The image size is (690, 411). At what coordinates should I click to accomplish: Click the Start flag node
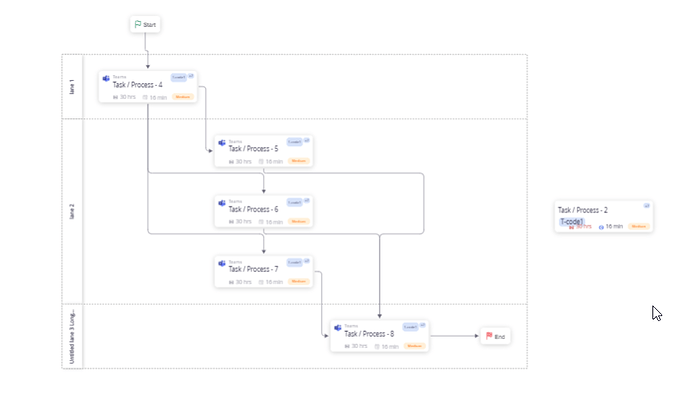145,25
